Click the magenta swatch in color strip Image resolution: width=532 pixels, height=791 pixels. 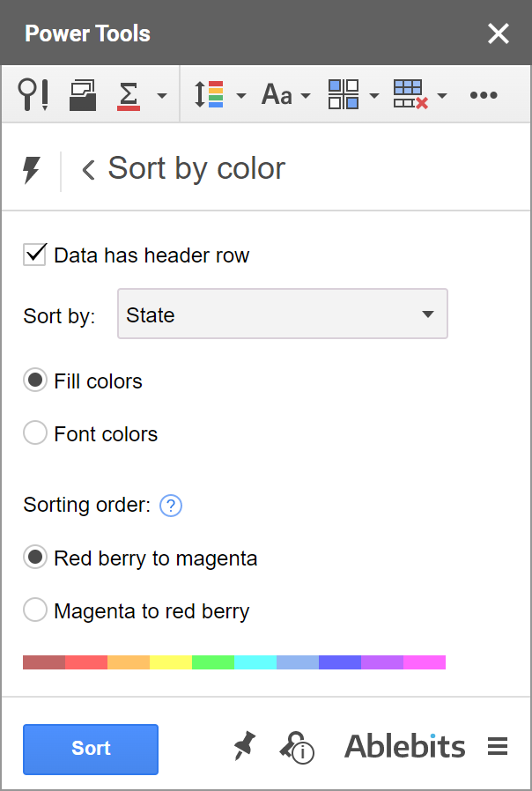tap(424, 662)
